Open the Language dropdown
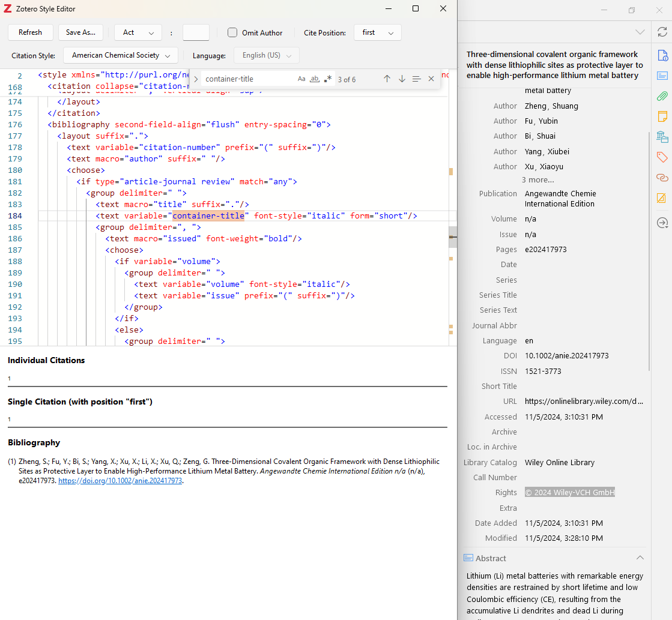Image resolution: width=672 pixels, height=620 pixels. point(266,55)
